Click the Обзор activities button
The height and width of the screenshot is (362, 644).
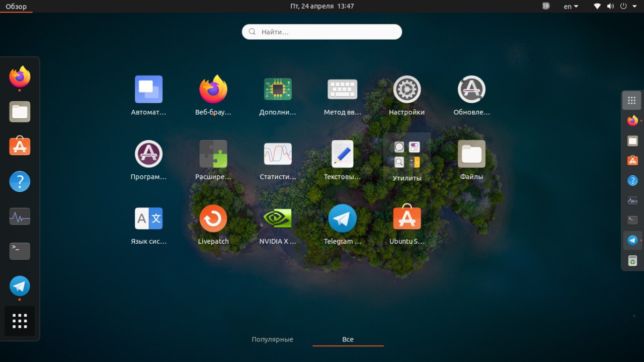tap(16, 7)
